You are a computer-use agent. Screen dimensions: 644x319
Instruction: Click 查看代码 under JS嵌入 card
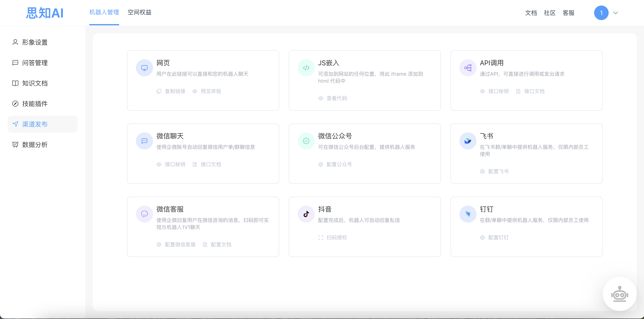pos(336,98)
